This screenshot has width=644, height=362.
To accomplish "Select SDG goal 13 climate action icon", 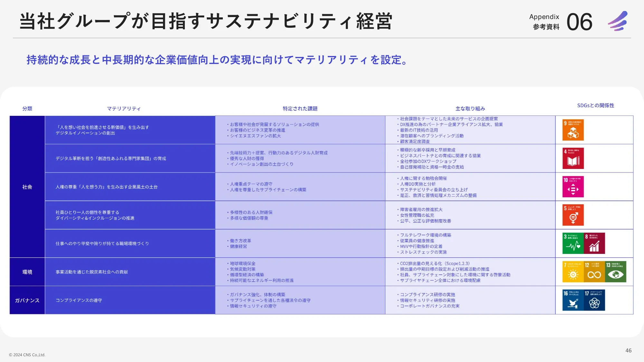I will [616, 271].
